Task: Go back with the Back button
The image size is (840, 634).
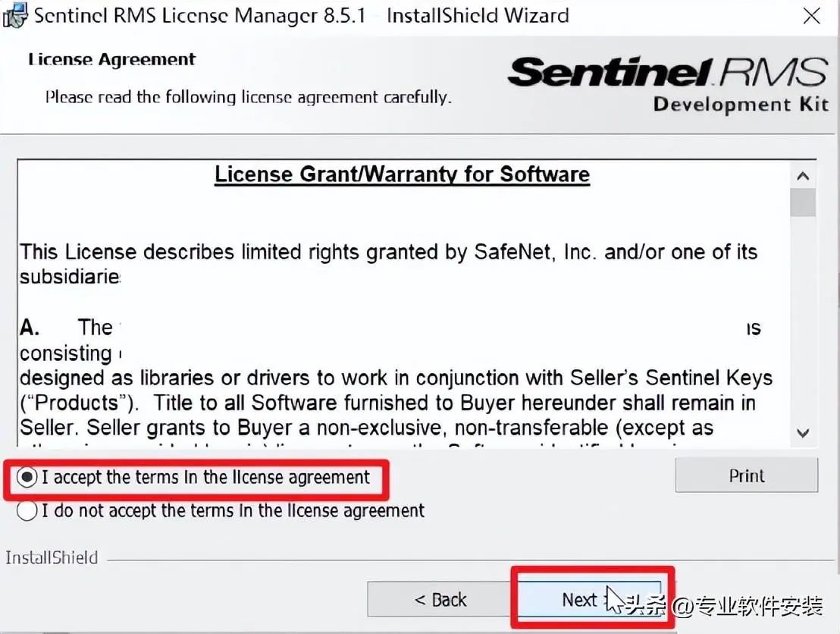Action: click(x=440, y=599)
